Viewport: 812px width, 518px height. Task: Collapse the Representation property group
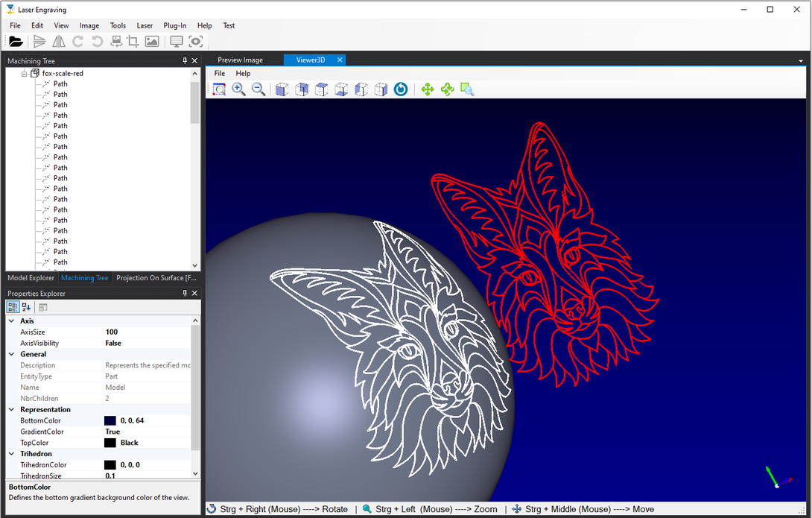(12, 410)
